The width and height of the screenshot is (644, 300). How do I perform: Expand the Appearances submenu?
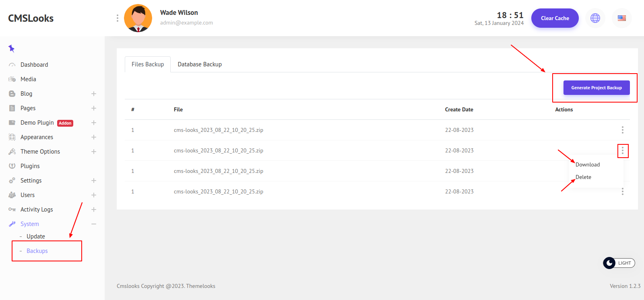pos(94,137)
